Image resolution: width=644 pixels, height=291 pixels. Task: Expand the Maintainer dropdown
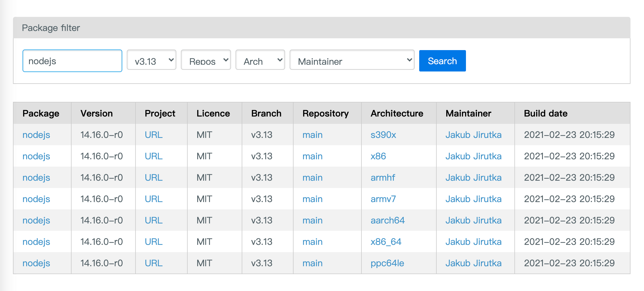tap(352, 60)
